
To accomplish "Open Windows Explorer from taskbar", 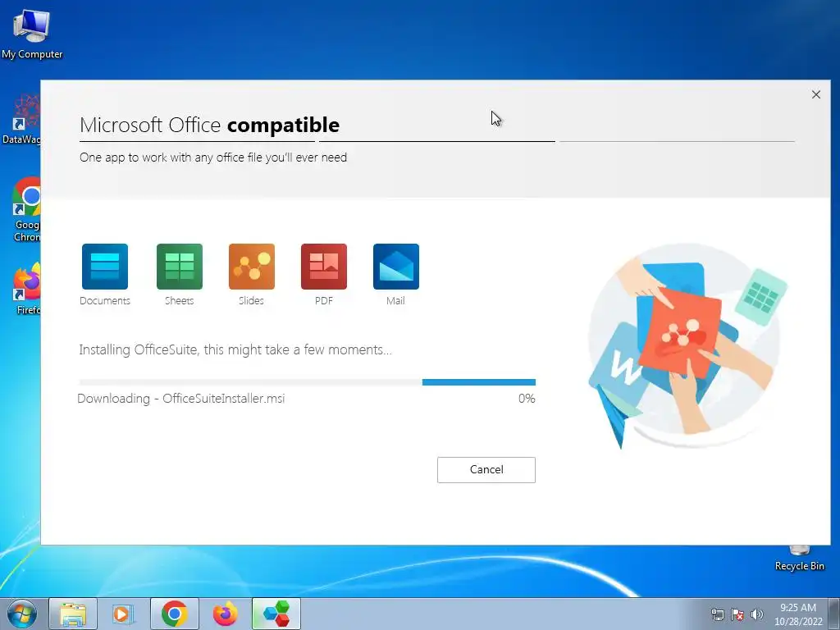I will 73,614.
